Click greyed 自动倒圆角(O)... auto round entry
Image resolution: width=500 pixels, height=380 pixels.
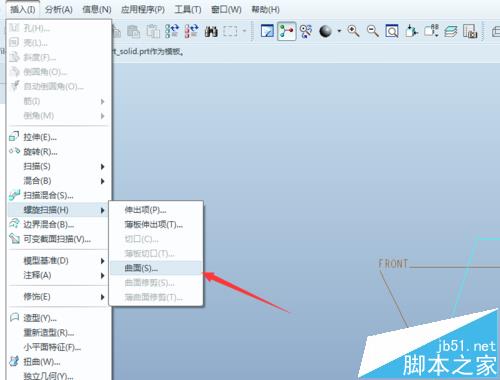(x=58, y=86)
